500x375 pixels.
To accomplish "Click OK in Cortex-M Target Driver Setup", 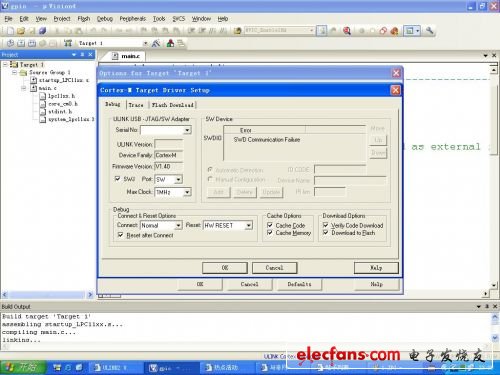I will point(225,268).
